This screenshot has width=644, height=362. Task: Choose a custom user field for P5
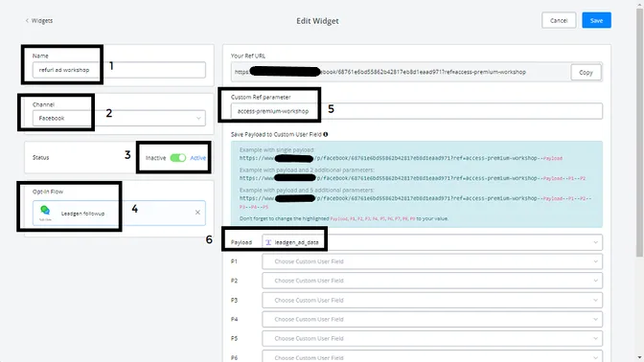point(432,339)
